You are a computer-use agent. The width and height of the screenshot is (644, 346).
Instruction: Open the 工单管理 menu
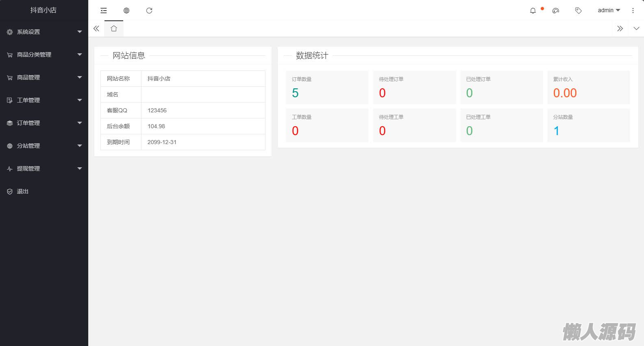point(44,100)
